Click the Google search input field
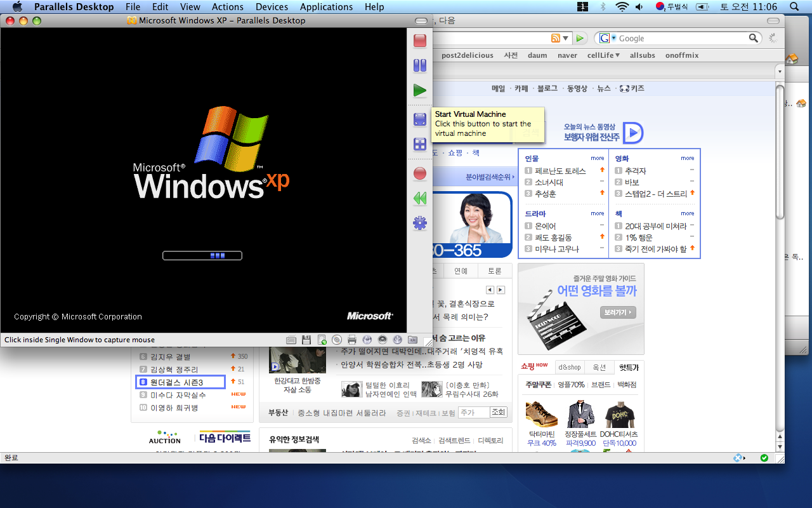 click(683, 38)
